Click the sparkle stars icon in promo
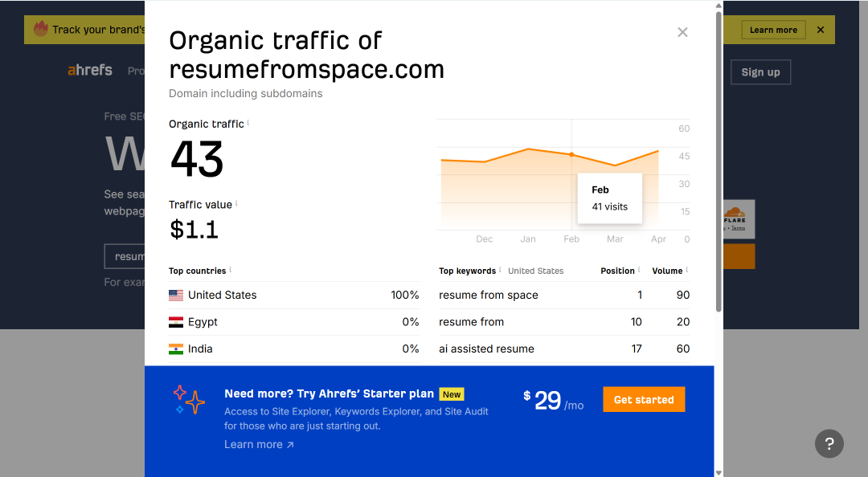 (189, 400)
